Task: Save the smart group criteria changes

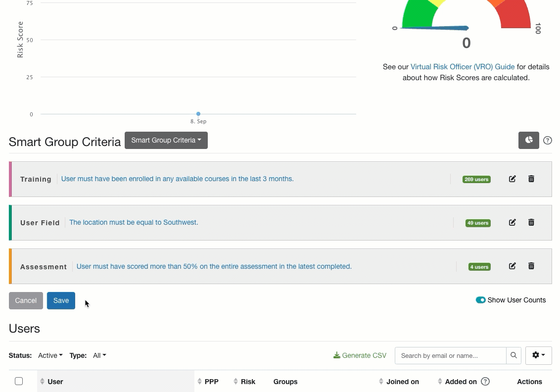Action: click(61, 300)
